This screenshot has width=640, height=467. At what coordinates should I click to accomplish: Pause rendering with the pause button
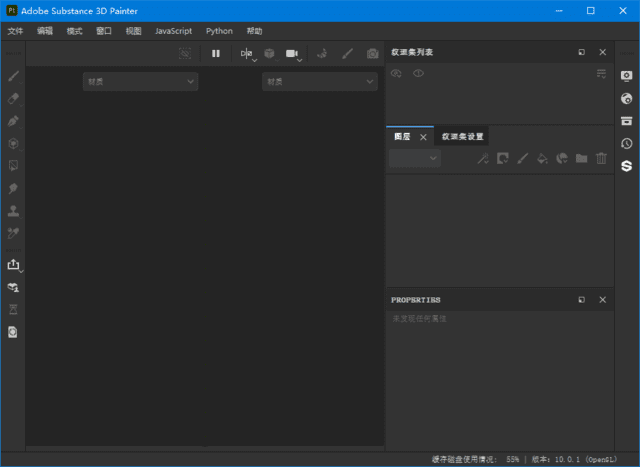coord(215,53)
